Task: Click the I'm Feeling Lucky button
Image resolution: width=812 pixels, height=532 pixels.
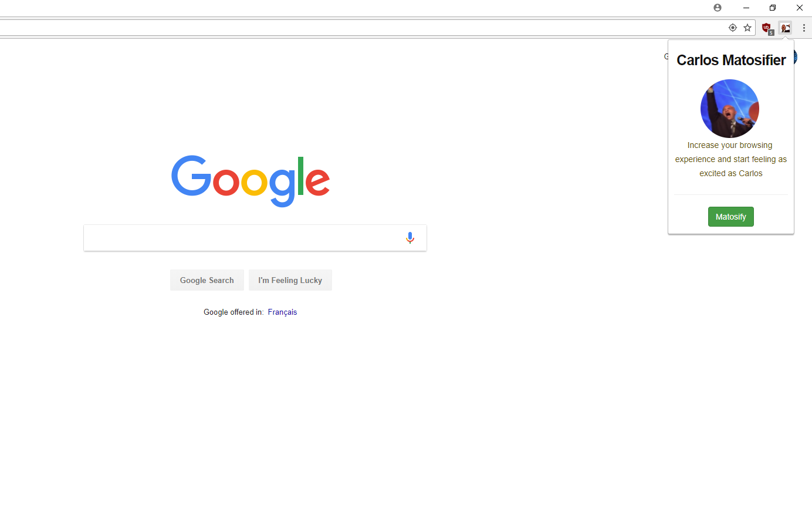Action: (290, 280)
